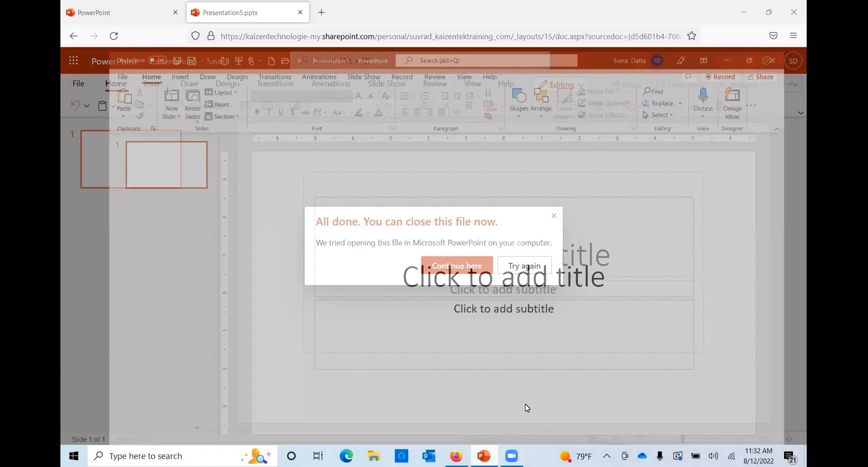Open Firefox from the taskbar
Screen dimensions: 868x467
(456, 456)
